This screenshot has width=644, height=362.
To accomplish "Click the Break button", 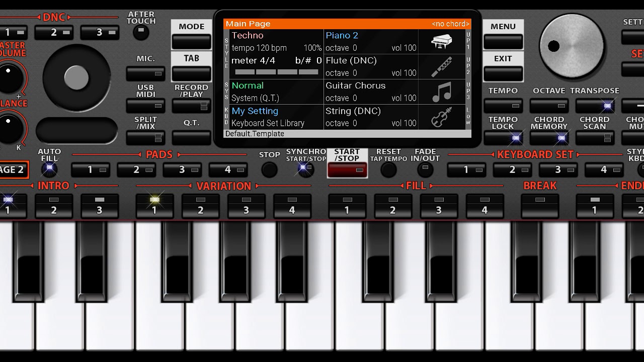I will coord(540,206).
